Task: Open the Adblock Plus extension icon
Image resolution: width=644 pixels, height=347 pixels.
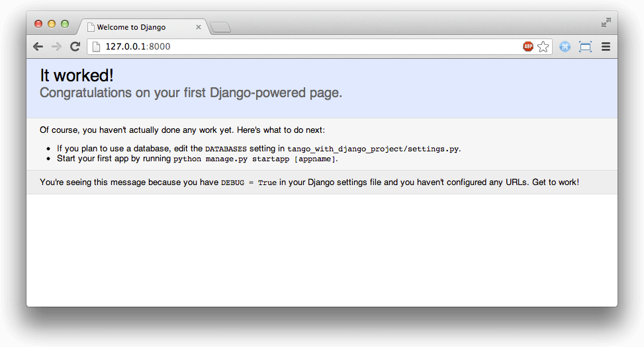Action: pos(528,46)
